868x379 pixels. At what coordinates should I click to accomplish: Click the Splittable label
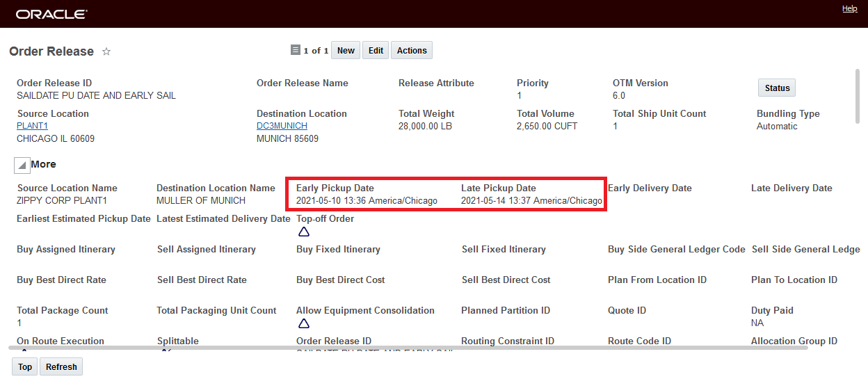click(x=178, y=341)
